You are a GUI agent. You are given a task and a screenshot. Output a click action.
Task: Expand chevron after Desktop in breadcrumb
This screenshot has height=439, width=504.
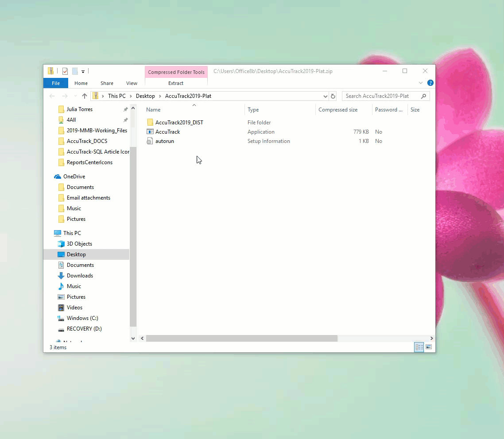pos(160,96)
